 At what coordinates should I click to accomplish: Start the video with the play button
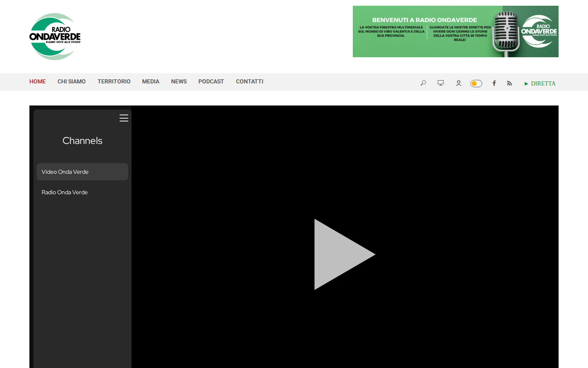pyautogui.click(x=345, y=254)
